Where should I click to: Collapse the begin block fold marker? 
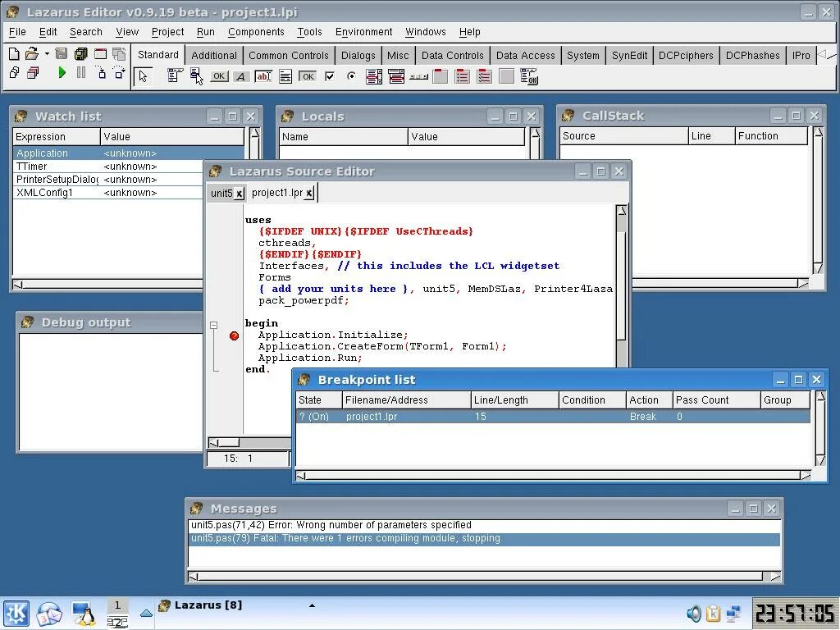(x=214, y=325)
